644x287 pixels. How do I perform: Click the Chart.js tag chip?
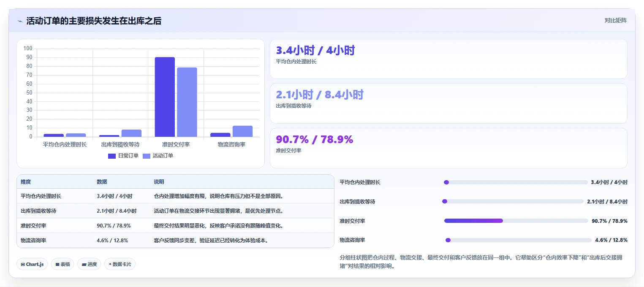[33, 264]
